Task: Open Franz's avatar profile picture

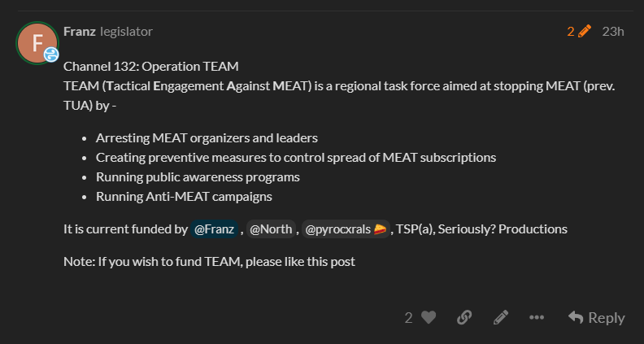Action: pyautogui.click(x=37, y=43)
